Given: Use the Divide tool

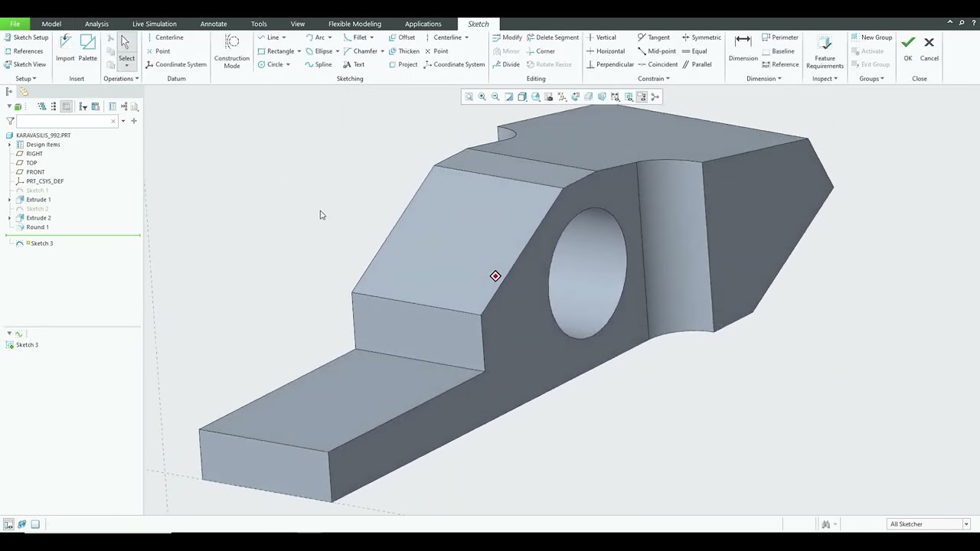Looking at the screenshot, I should click(x=506, y=64).
